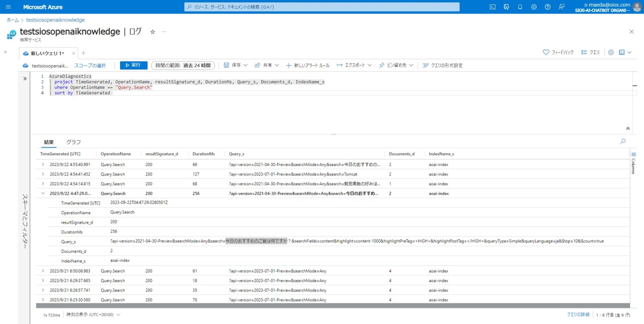Favorite testsiosopenaiknowledge with the star icon
Screen dimensions: 644x324
[x=153, y=32]
